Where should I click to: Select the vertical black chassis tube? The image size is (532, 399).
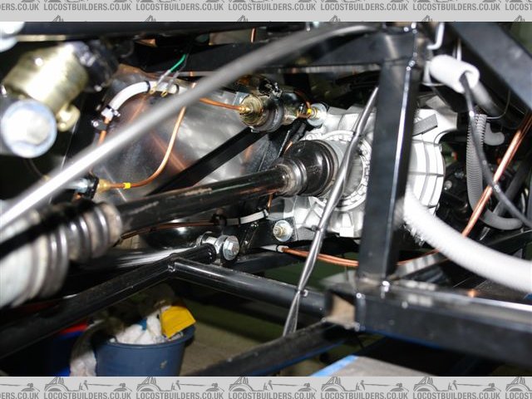coord(392,166)
